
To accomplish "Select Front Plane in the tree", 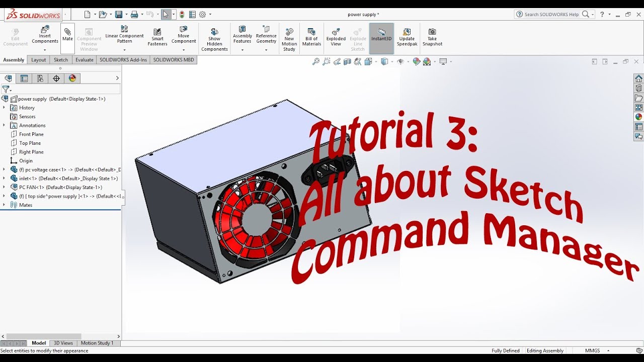I will click(31, 134).
